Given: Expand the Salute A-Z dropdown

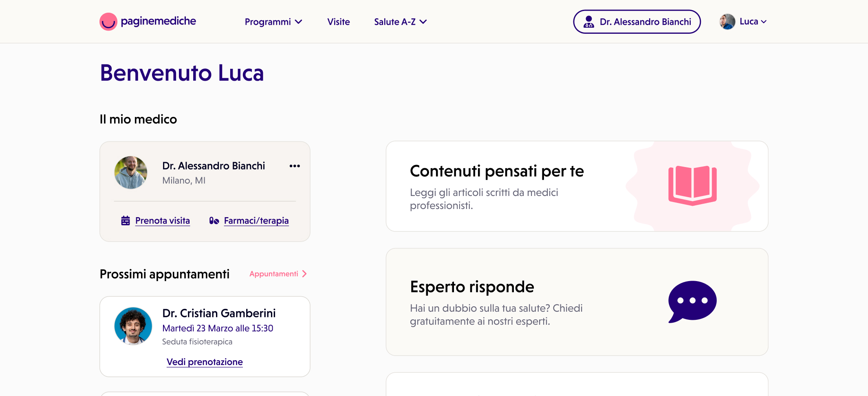Looking at the screenshot, I should click(x=400, y=22).
